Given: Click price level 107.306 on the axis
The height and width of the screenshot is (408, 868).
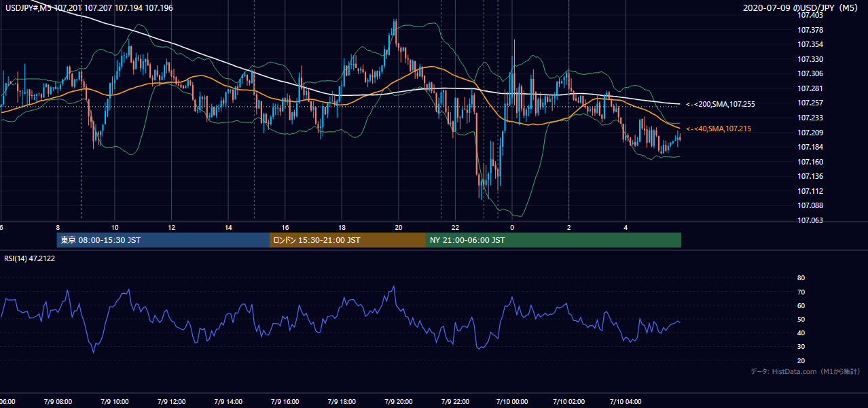Looking at the screenshot, I should coord(810,73).
